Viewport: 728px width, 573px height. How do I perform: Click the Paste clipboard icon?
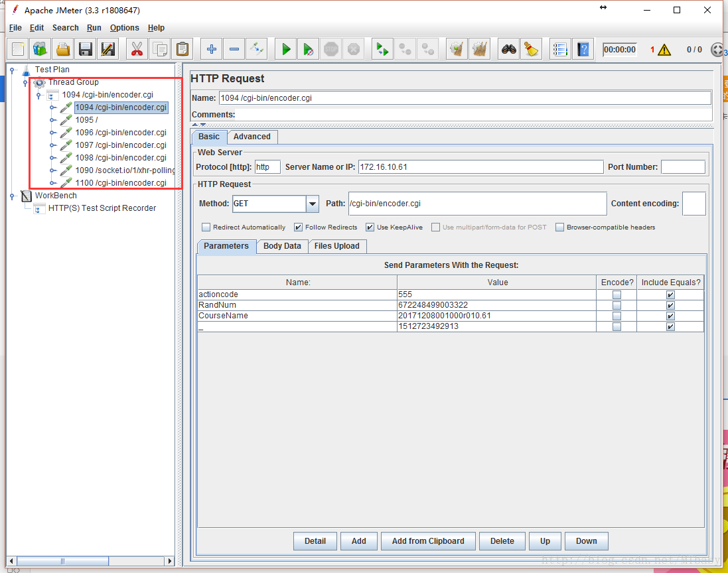point(182,49)
